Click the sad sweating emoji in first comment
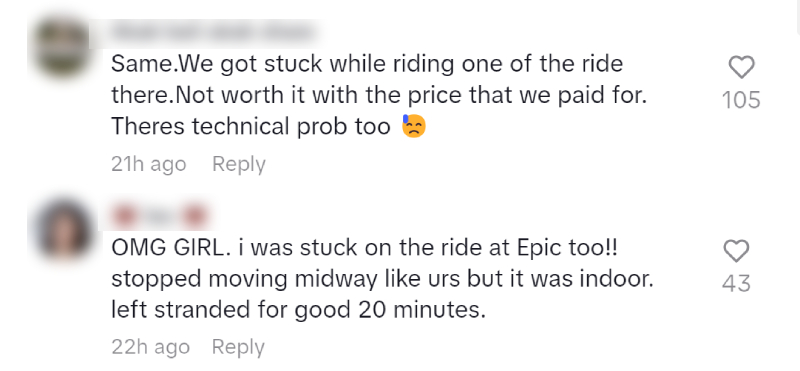This screenshot has height=371, width=800. pos(413,126)
